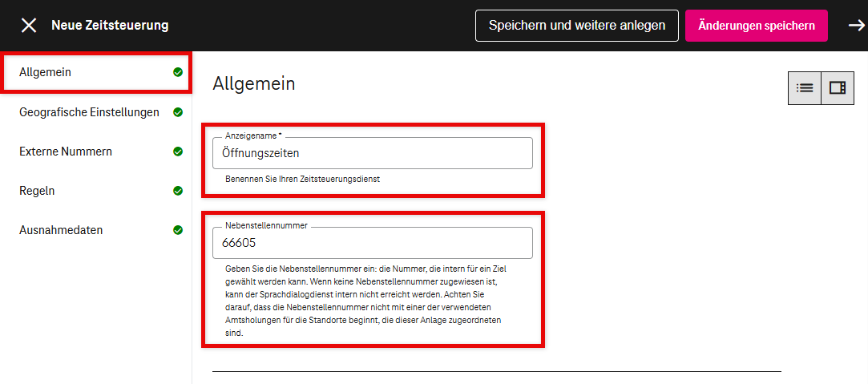Go to Geografische Einstellungen section
Viewport: 868px width, 384px height.
tap(89, 112)
